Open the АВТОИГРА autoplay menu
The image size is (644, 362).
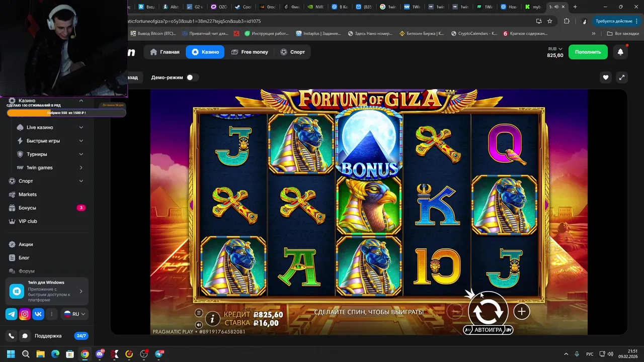[x=488, y=330]
